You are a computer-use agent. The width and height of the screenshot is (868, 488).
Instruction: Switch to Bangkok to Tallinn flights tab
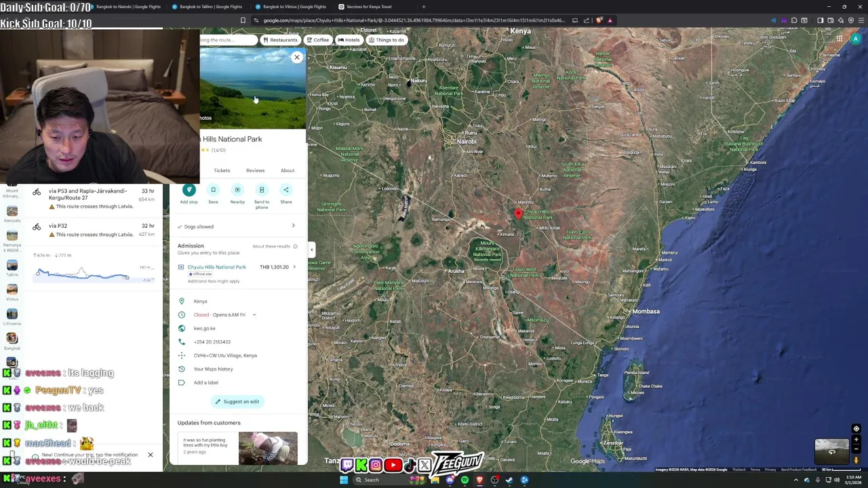(x=208, y=7)
